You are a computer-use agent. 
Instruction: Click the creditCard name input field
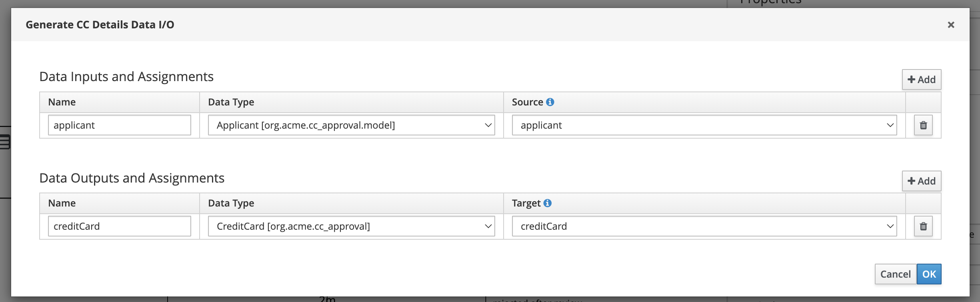coord(120,226)
